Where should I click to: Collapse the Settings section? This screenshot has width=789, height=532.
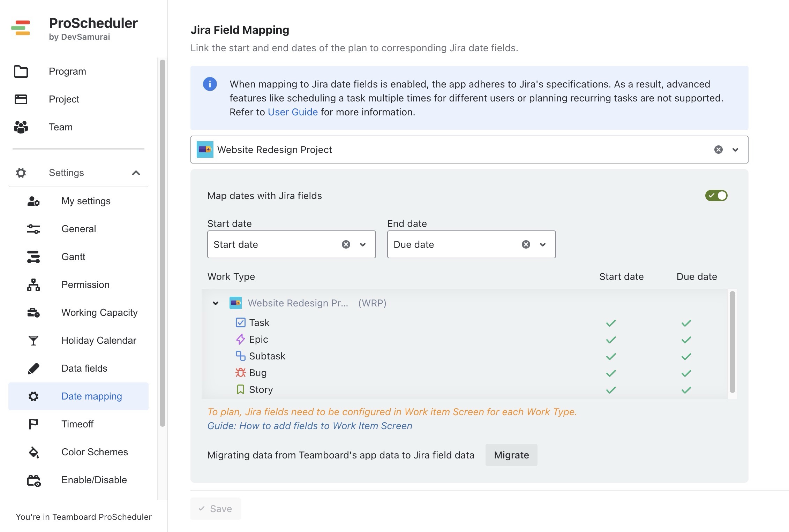tap(136, 173)
